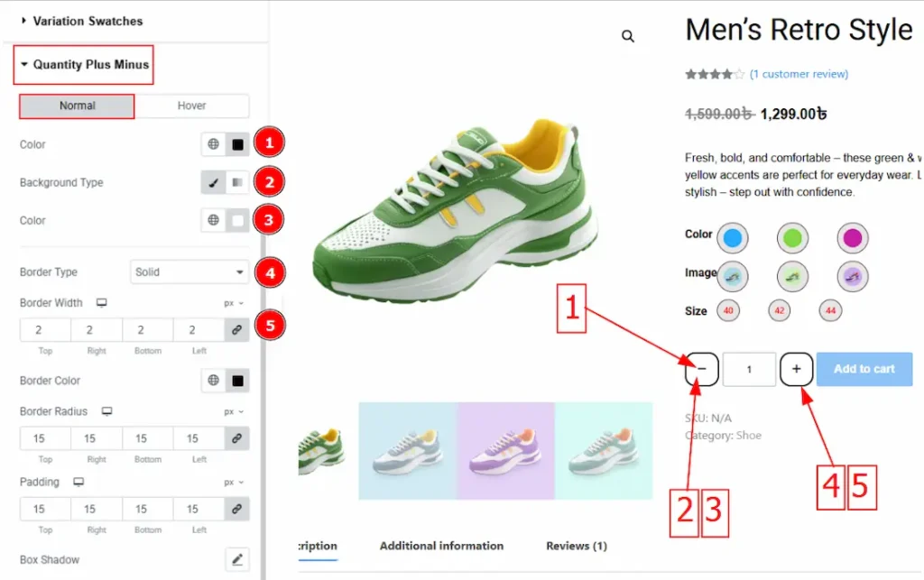Select the gradient background type icon
Viewport: 924px width, 580px height.
(x=237, y=182)
